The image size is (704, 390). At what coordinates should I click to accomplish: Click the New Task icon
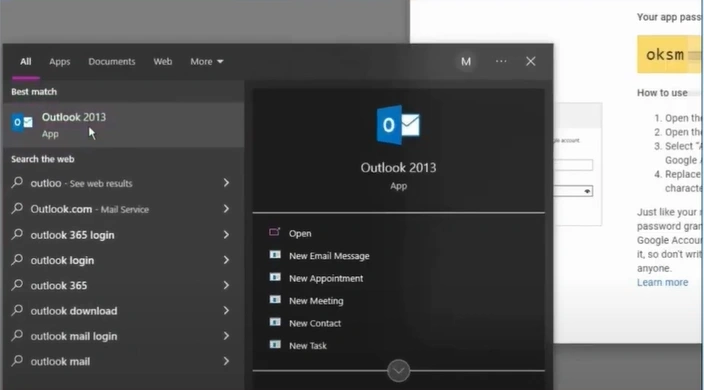coord(275,345)
